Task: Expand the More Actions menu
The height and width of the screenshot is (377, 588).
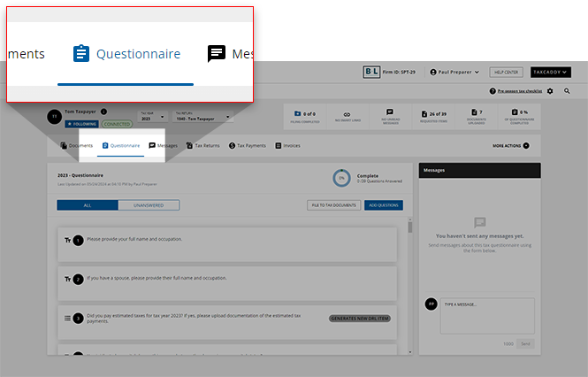Action: point(511,146)
